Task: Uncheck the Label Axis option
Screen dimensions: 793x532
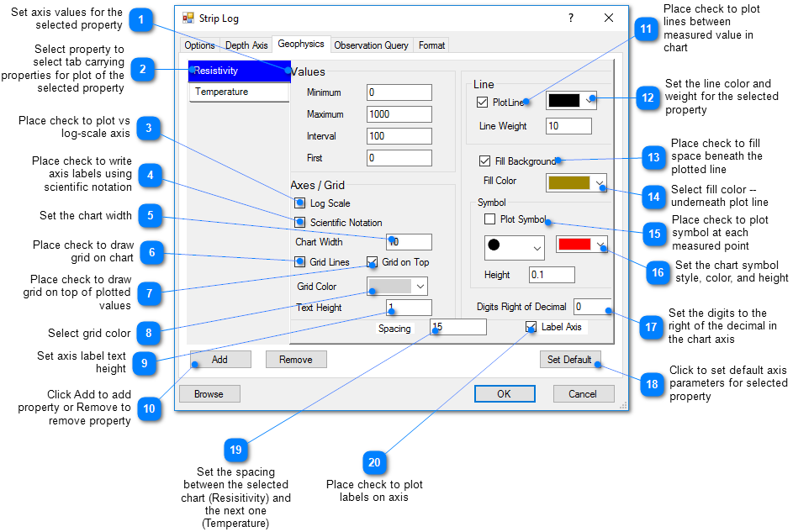Action: [530, 327]
